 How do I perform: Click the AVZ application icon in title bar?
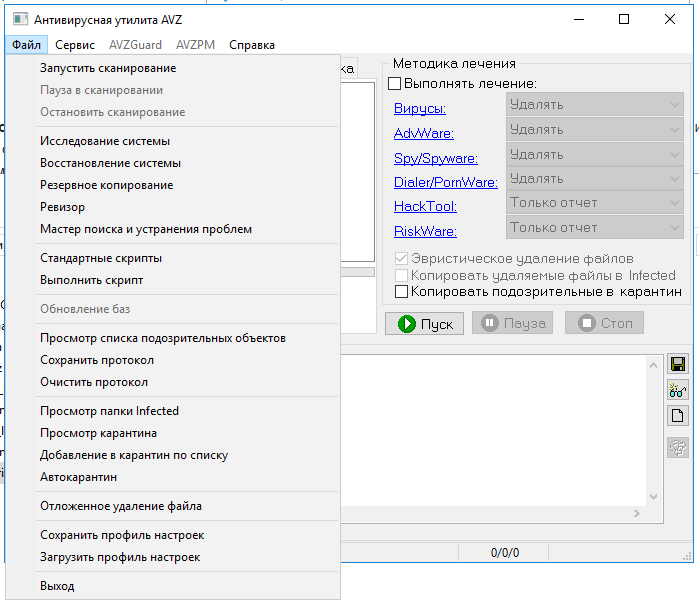[x=19, y=19]
